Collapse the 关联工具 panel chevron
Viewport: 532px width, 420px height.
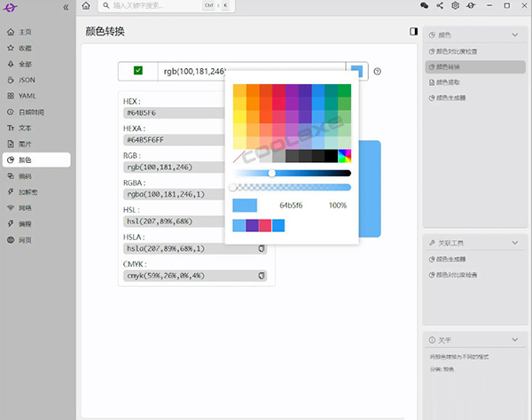tap(513, 243)
